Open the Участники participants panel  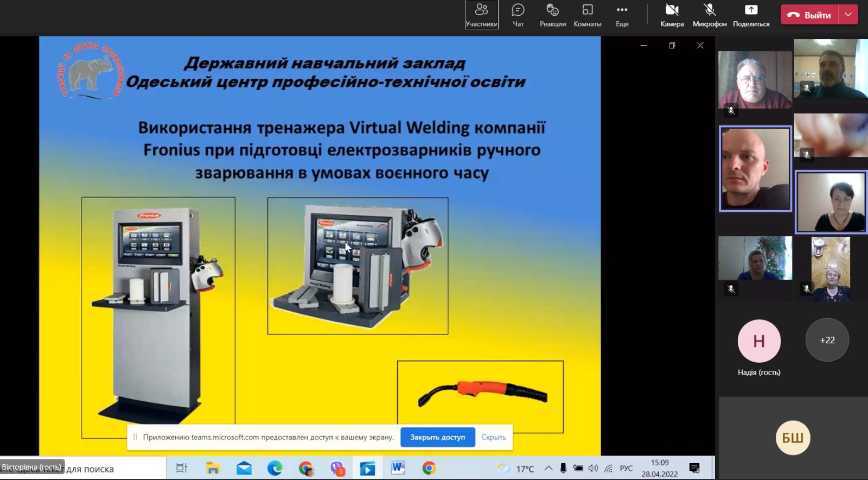tap(481, 15)
